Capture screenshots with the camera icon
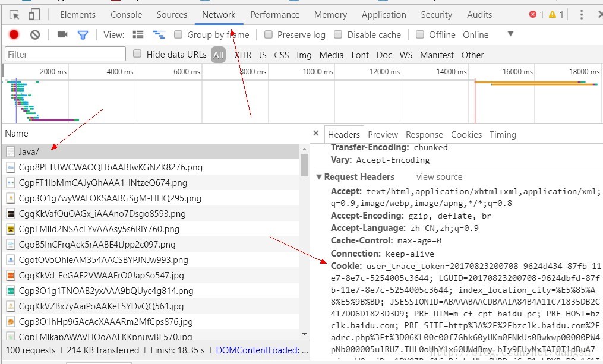The width and height of the screenshot is (603, 364). click(x=62, y=34)
